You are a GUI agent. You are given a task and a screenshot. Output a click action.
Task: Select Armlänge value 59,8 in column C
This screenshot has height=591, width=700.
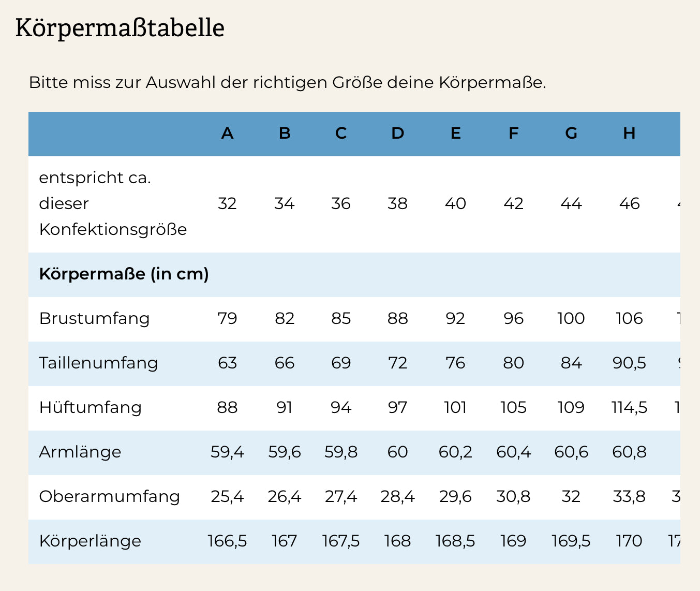click(x=340, y=452)
